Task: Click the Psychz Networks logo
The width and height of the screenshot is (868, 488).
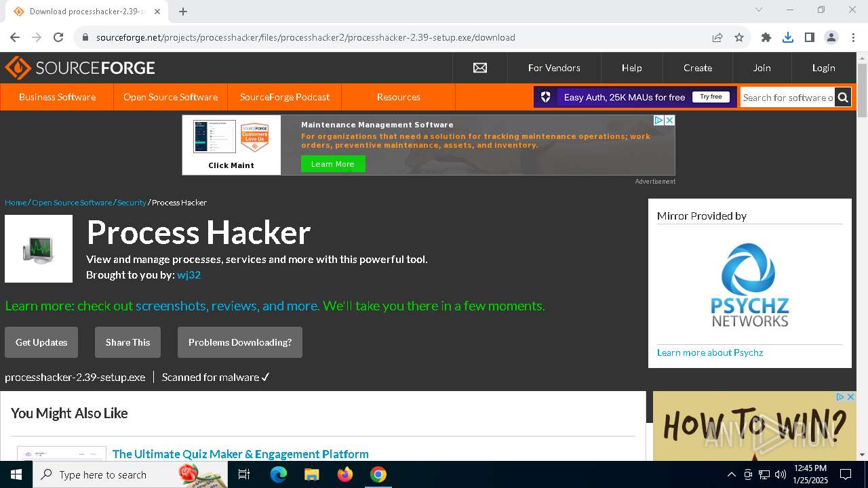Action: (749, 285)
